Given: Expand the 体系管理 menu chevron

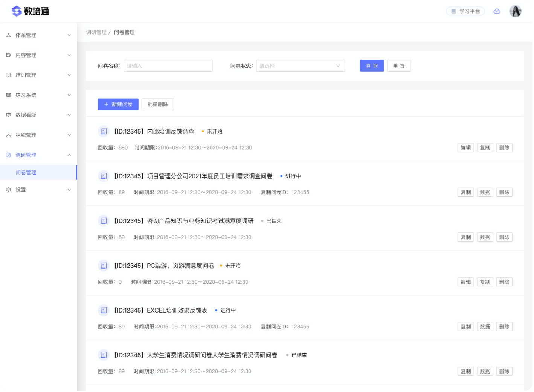Looking at the screenshot, I should 69,35.
